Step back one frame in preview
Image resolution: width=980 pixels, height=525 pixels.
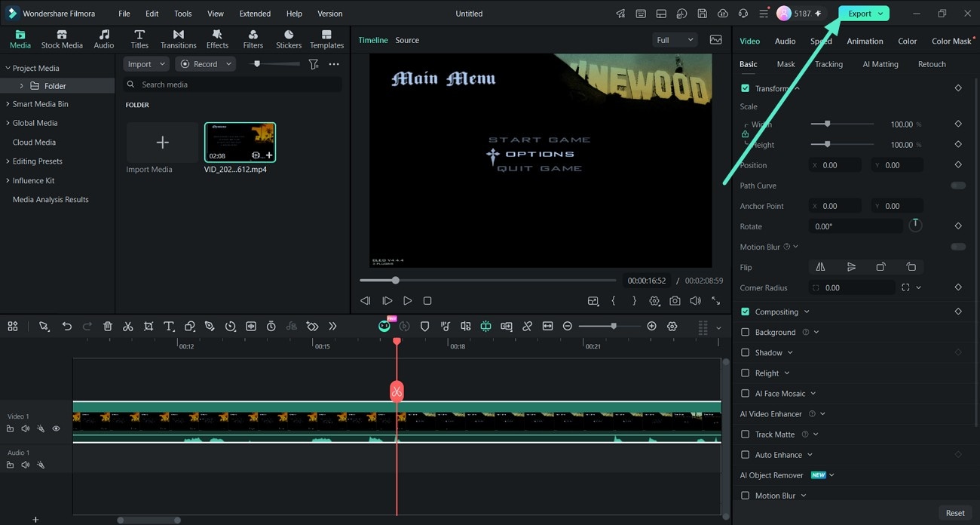click(366, 300)
